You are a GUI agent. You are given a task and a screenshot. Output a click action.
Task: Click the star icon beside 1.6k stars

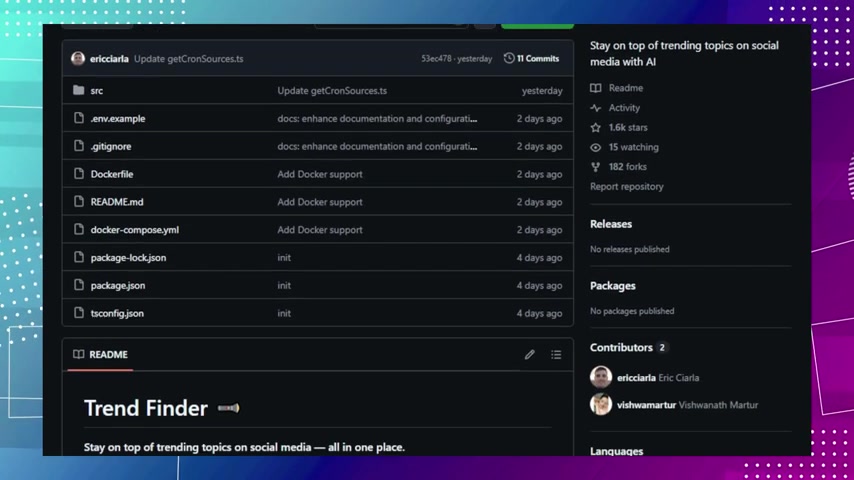pyautogui.click(x=596, y=128)
